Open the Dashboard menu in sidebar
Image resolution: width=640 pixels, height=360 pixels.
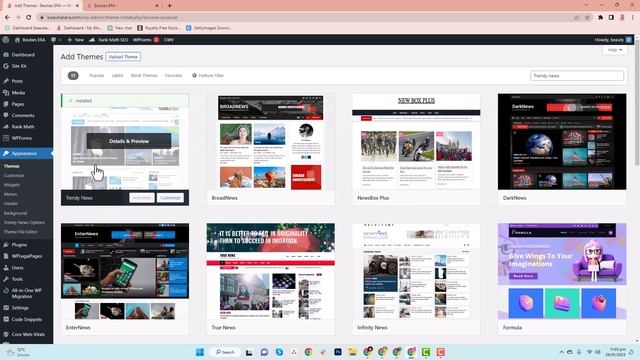(x=23, y=55)
